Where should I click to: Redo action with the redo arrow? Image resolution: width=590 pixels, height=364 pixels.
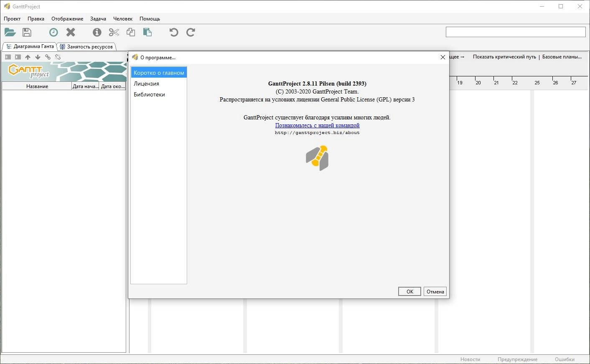191,32
